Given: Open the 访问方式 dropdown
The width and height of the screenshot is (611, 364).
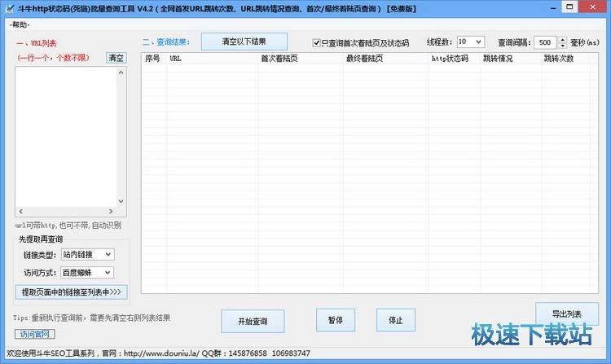Looking at the screenshot, I should pos(87,273).
